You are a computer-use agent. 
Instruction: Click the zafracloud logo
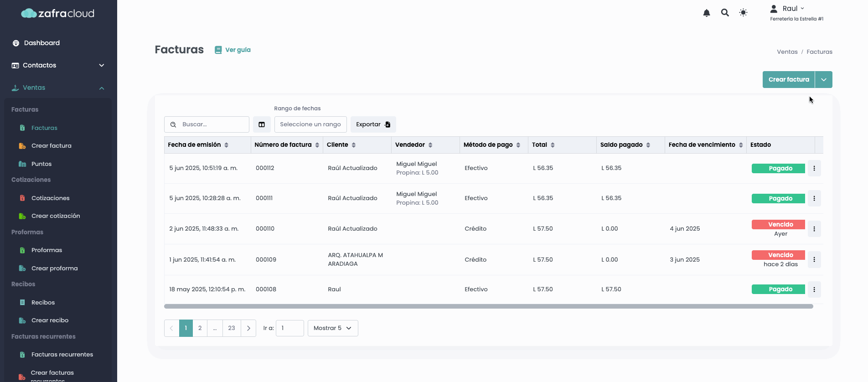[x=58, y=13]
